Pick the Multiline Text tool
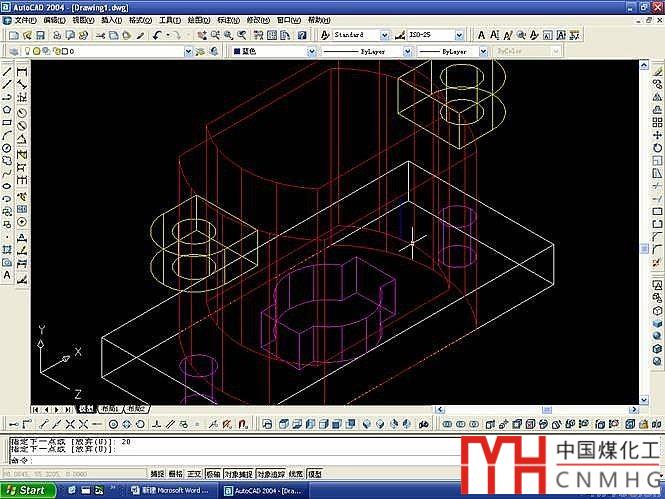The image size is (665, 499). click(7, 274)
